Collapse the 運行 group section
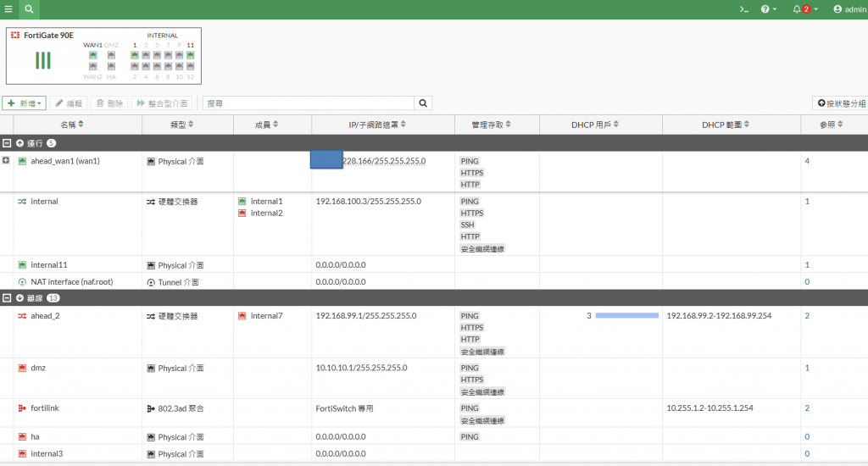This screenshot has width=868, height=466. 7,143
